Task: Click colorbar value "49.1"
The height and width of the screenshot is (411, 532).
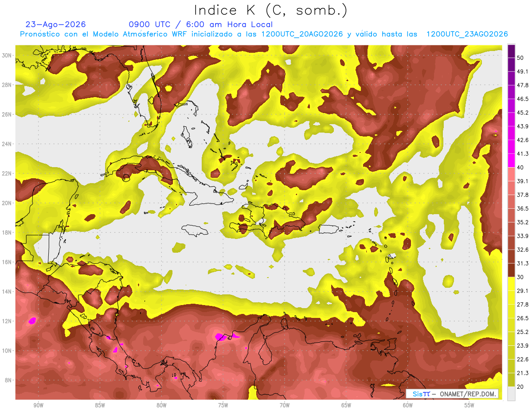Action: click(523, 71)
